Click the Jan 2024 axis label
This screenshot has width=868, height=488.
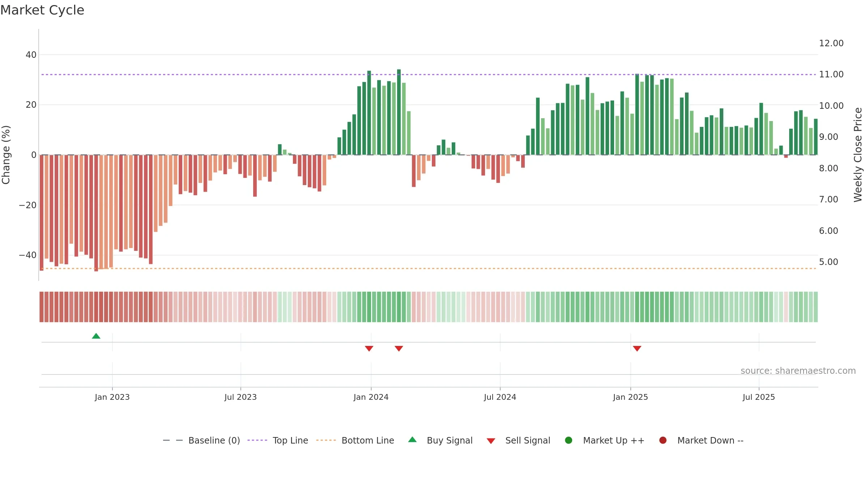coord(371,397)
